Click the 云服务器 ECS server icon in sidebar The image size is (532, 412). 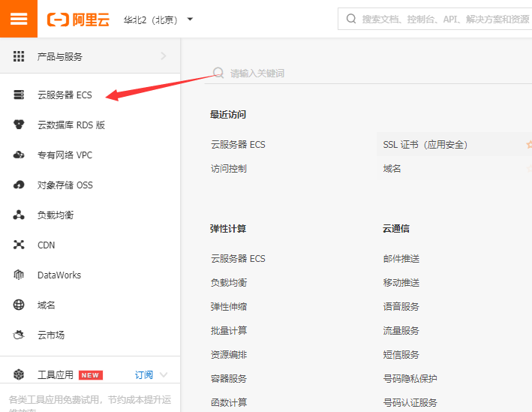19,95
